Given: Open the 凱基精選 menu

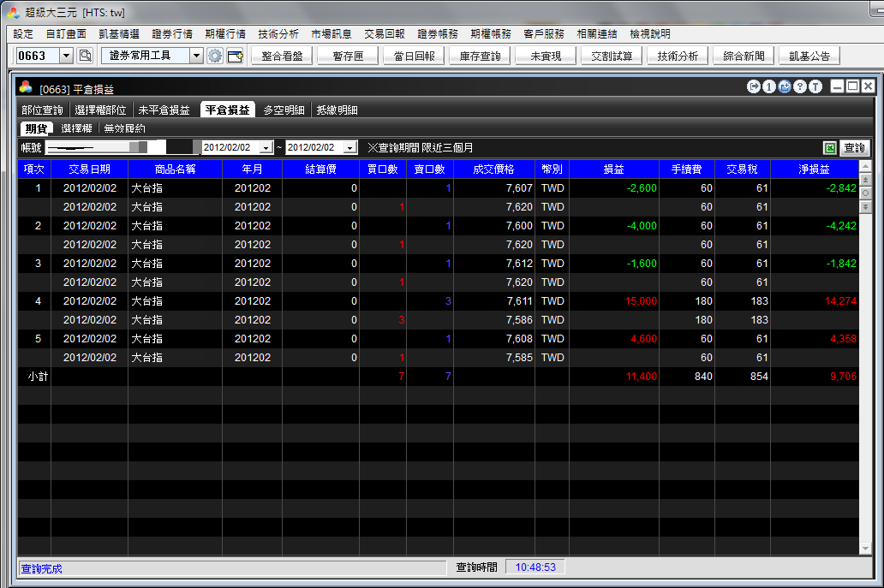Looking at the screenshot, I should coord(119,33).
